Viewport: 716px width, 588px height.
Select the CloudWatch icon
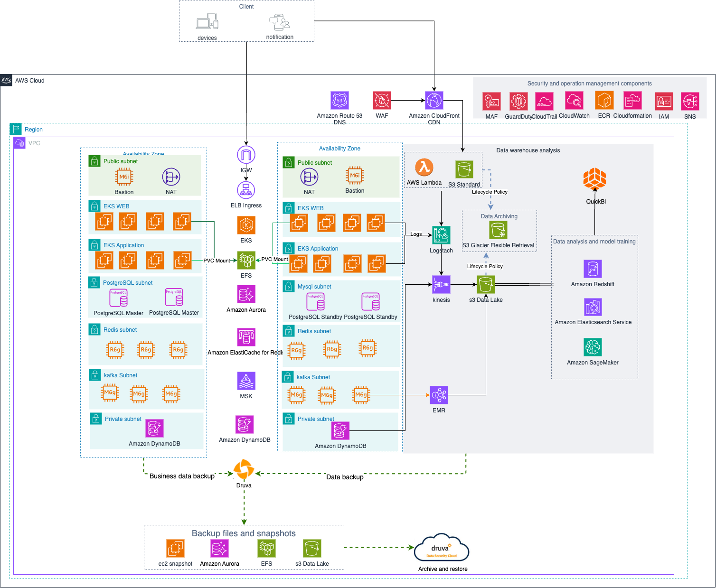coord(574,100)
